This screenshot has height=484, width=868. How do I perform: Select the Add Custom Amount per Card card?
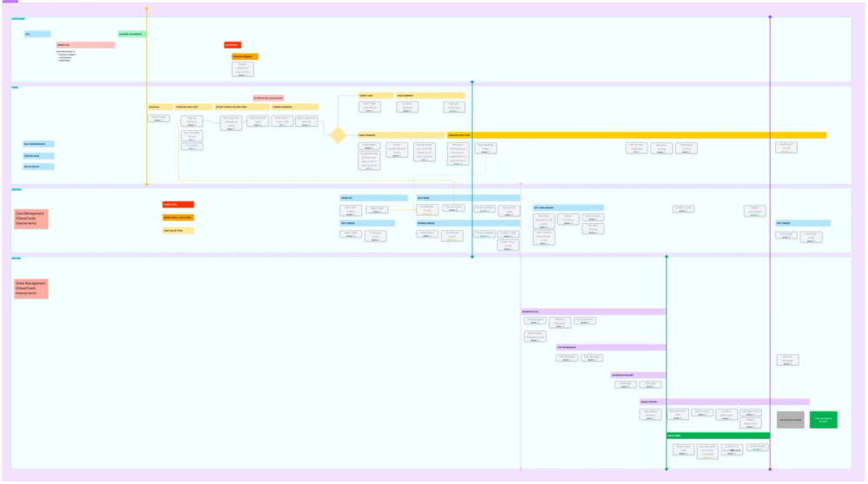click(543, 238)
